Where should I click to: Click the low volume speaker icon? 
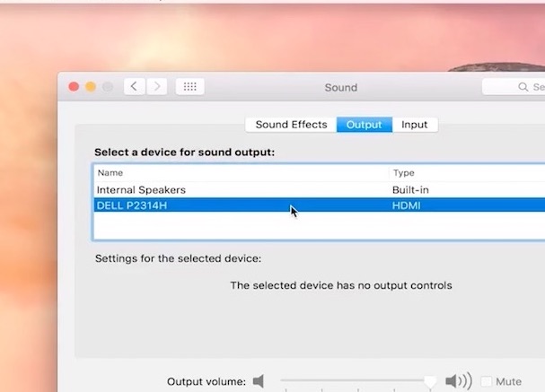tap(259, 381)
